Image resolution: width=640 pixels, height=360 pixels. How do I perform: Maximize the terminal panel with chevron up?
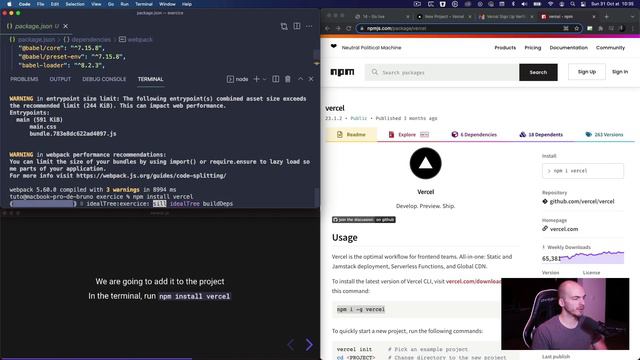click(x=300, y=79)
